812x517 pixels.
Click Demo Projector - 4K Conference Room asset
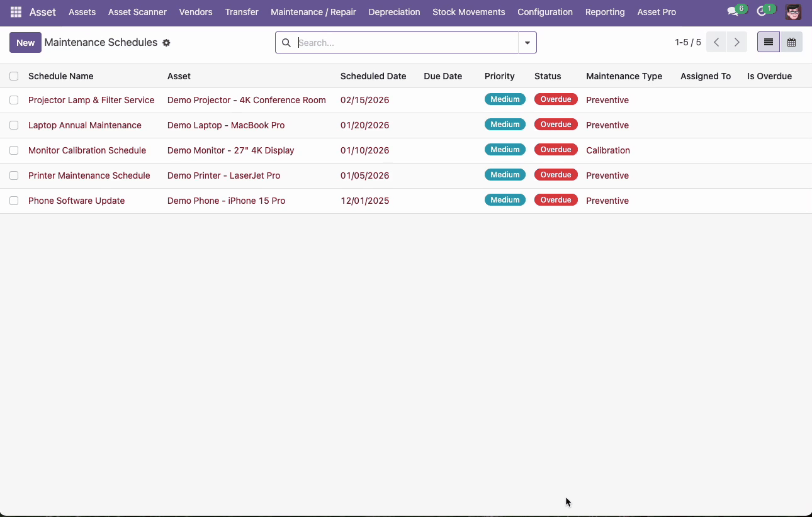pos(247,100)
